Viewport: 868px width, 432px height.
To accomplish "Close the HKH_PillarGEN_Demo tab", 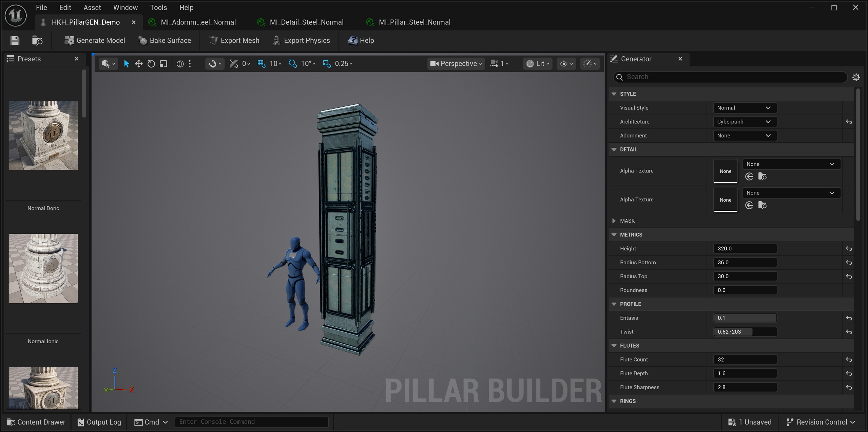I will point(134,22).
